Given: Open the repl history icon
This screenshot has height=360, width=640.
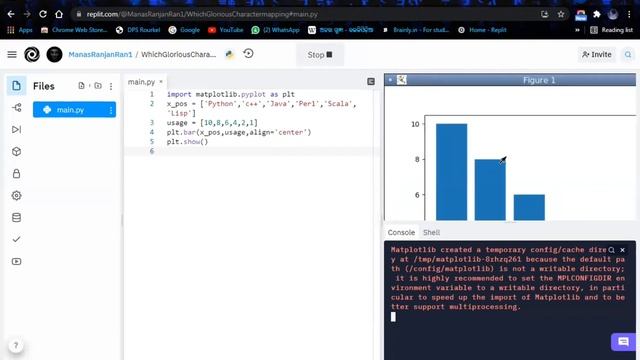Looking at the screenshot, I should pyautogui.click(x=248, y=53).
